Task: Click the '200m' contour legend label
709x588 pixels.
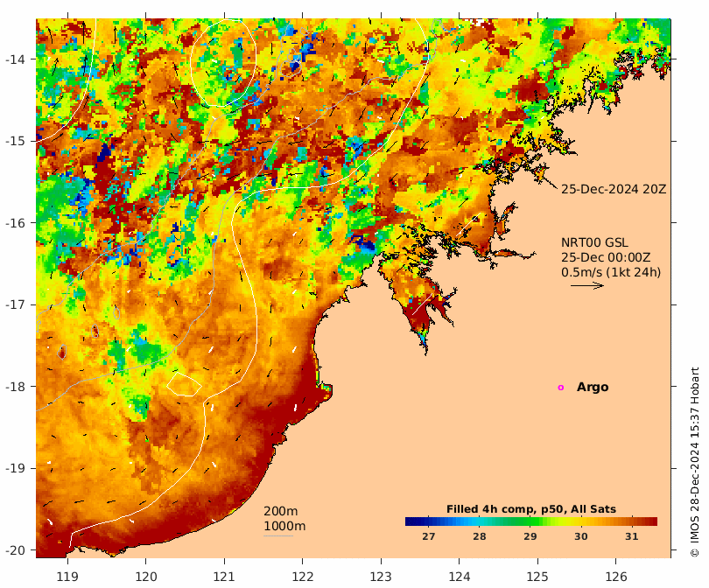Action: [x=281, y=511]
